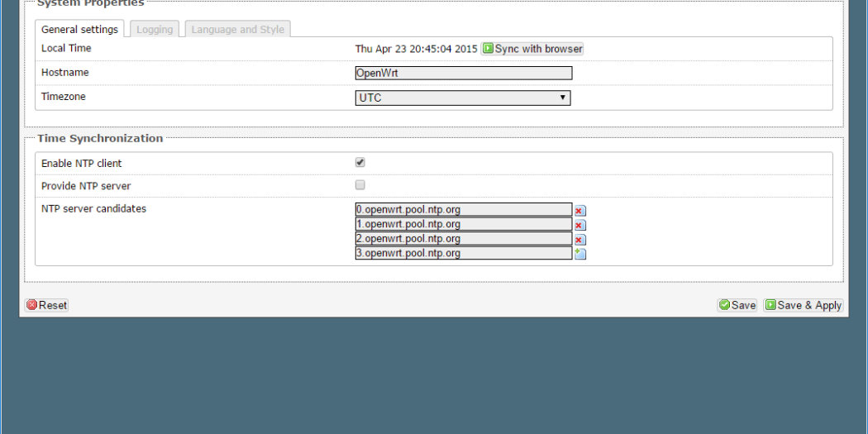This screenshot has width=868, height=434.
Task: Click the green Save & Apply icon
Action: pyautogui.click(x=770, y=305)
